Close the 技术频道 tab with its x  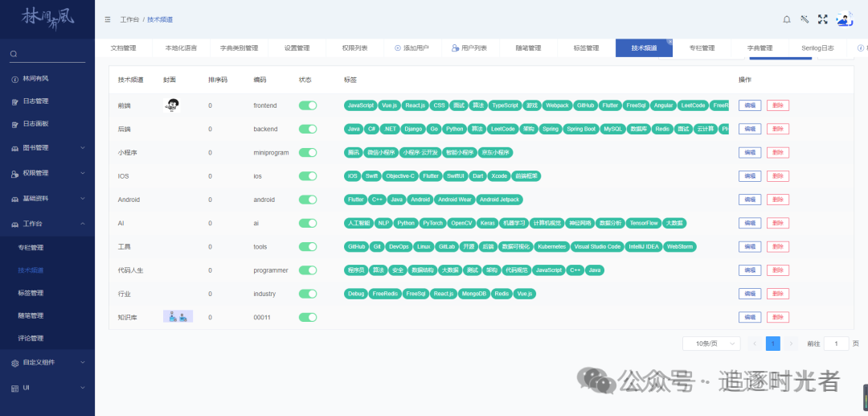tap(669, 42)
